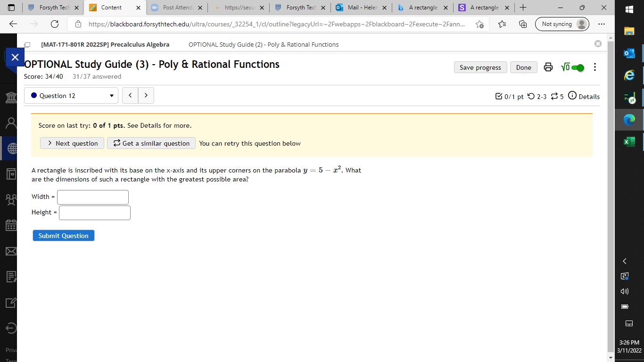The image size is (644, 362).
Task: Open Blackboard profile person icon
Action: pos(10,123)
